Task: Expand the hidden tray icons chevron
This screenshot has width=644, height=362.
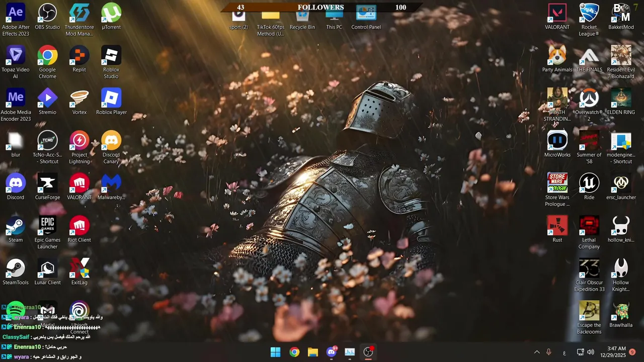Action: coord(536,352)
